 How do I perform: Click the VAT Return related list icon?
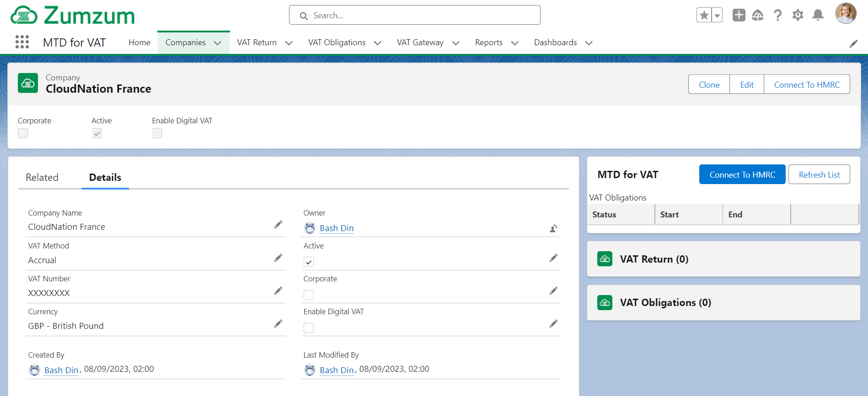click(605, 259)
